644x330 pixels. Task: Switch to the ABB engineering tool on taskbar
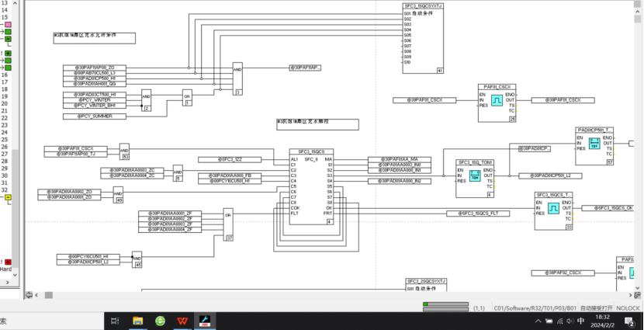pyautogui.click(x=205, y=321)
